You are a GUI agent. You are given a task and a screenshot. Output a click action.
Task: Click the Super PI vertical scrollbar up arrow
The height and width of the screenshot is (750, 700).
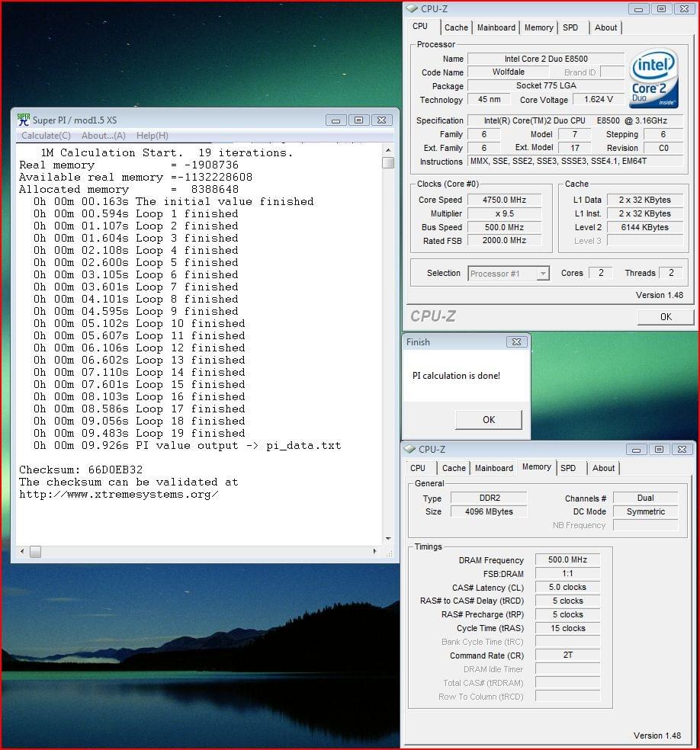(388, 150)
